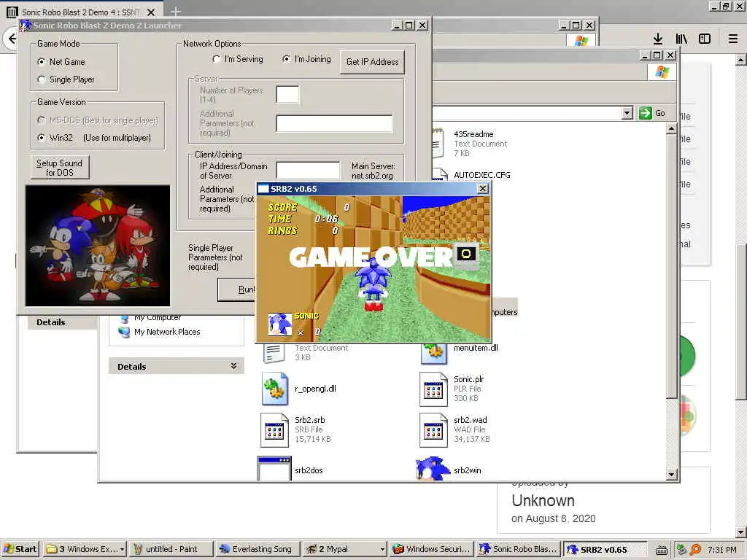Screen dimensions: 747x560
Task: Click the Number of Players field
Action: tap(287, 94)
